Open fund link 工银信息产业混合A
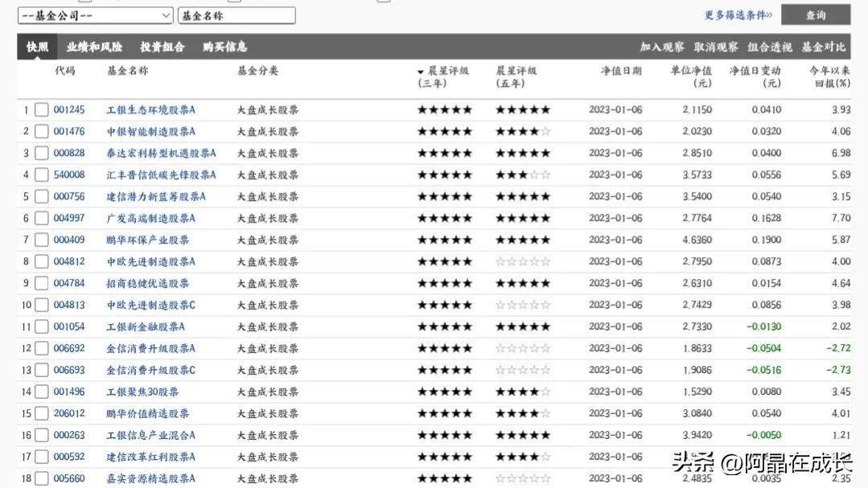This screenshot has height=488, width=868. pyautogui.click(x=150, y=435)
